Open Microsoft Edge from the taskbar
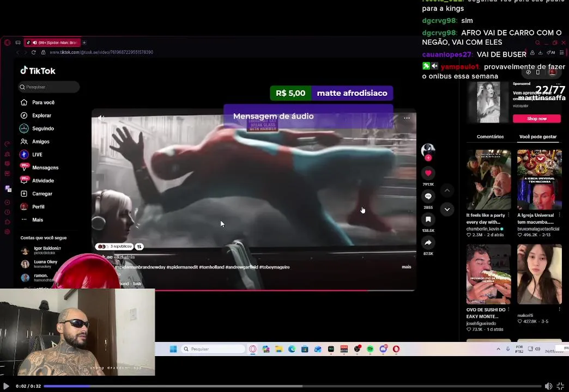 pos(292,349)
